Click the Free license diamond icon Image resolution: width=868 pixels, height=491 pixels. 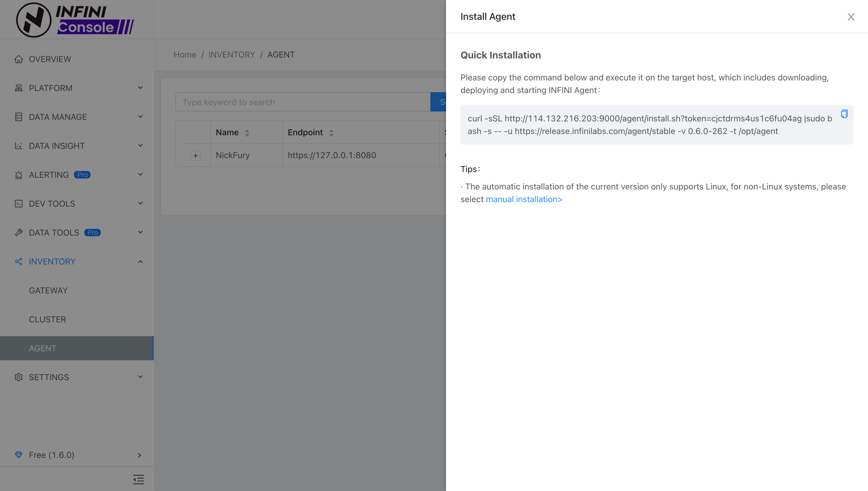pyautogui.click(x=19, y=455)
